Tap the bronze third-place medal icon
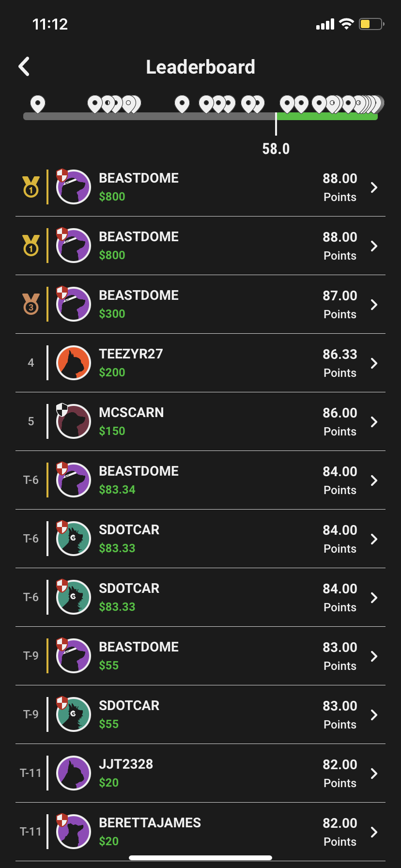 (x=31, y=304)
